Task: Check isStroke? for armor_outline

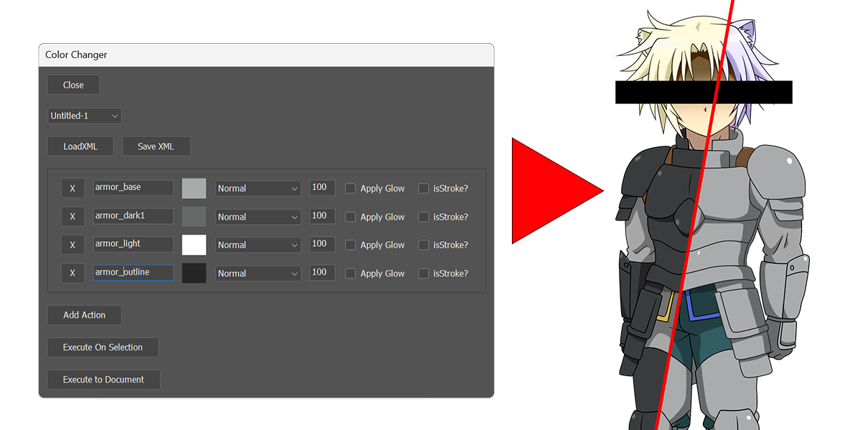Action: coord(423,273)
